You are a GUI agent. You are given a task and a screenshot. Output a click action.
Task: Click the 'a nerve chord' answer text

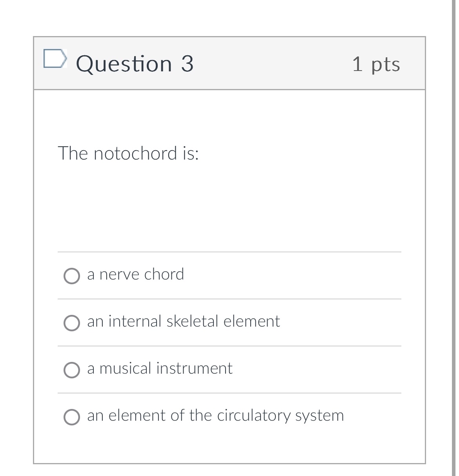tap(136, 274)
